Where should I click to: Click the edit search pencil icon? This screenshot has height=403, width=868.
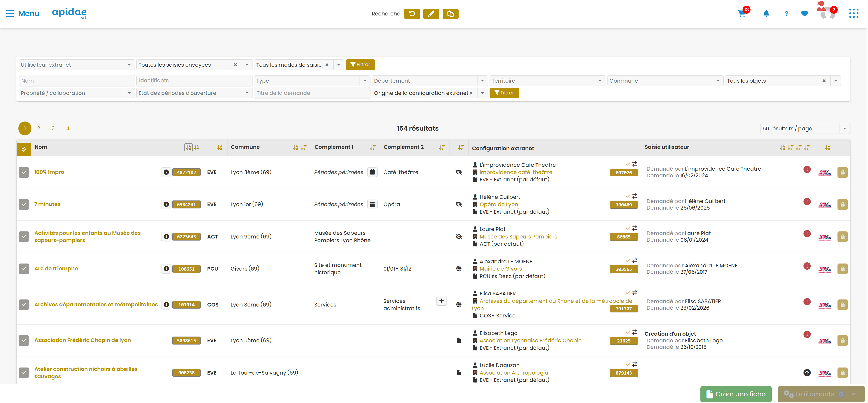click(431, 14)
